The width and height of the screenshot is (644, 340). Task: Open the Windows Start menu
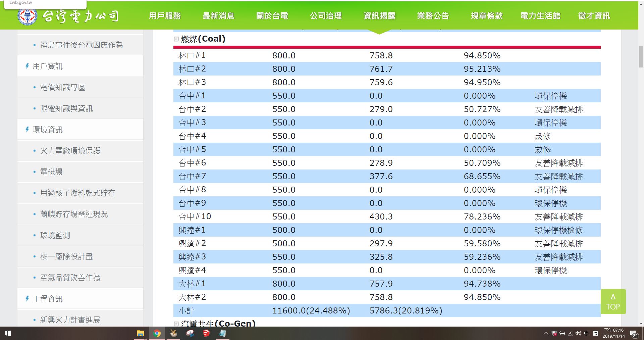[x=8, y=333]
